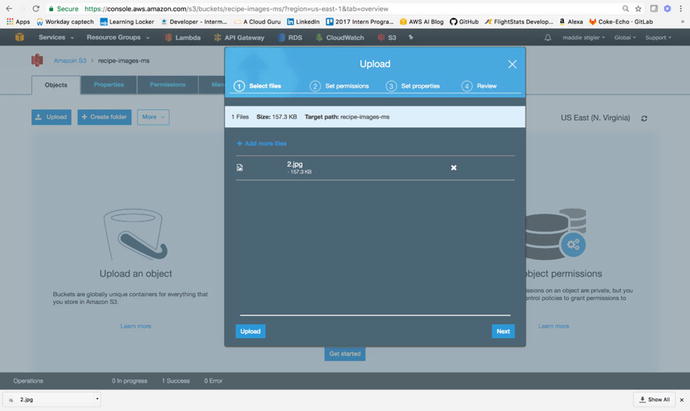The width and height of the screenshot is (690, 411).
Task: Click Show All in downloads bar
Action: [x=653, y=399]
